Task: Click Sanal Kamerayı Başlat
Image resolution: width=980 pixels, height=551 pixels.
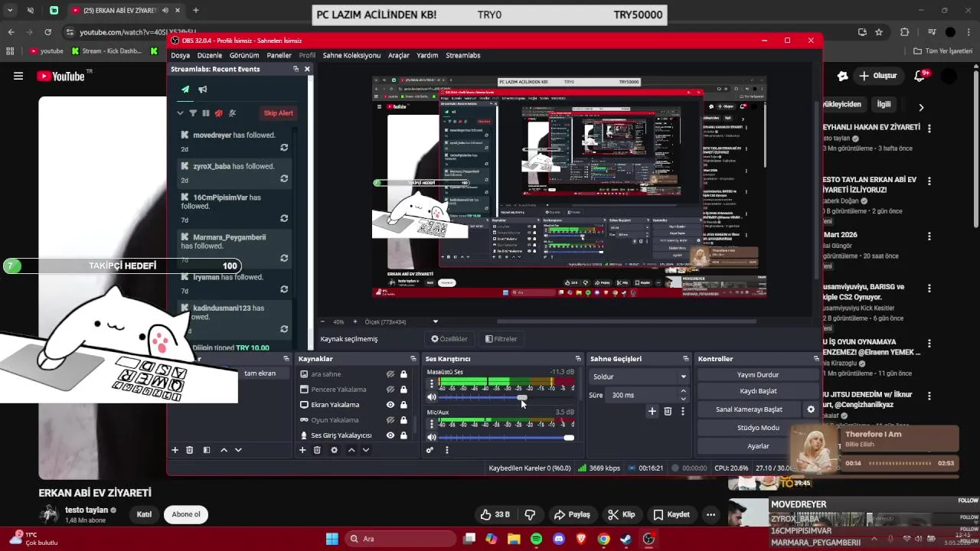Action: [x=749, y=409]
